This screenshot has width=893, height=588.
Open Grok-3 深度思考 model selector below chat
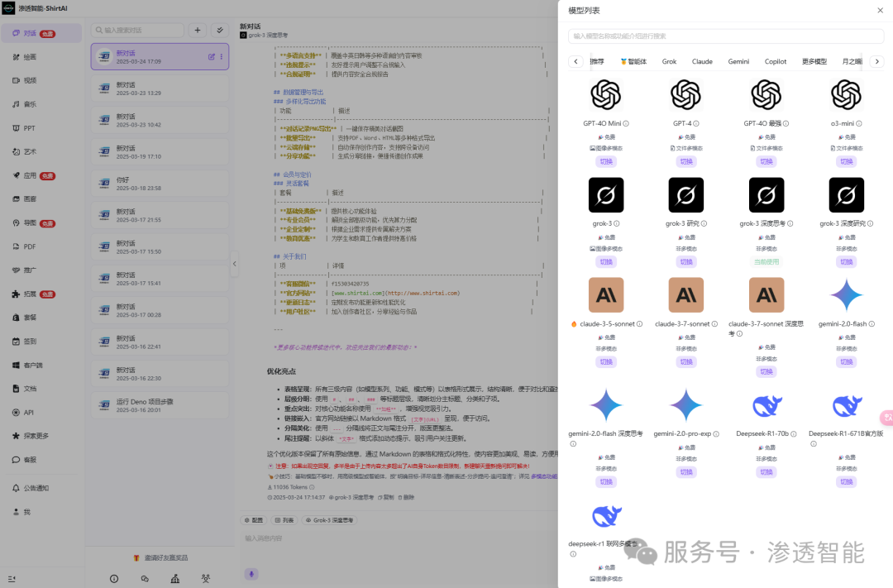tap(329, 520)
